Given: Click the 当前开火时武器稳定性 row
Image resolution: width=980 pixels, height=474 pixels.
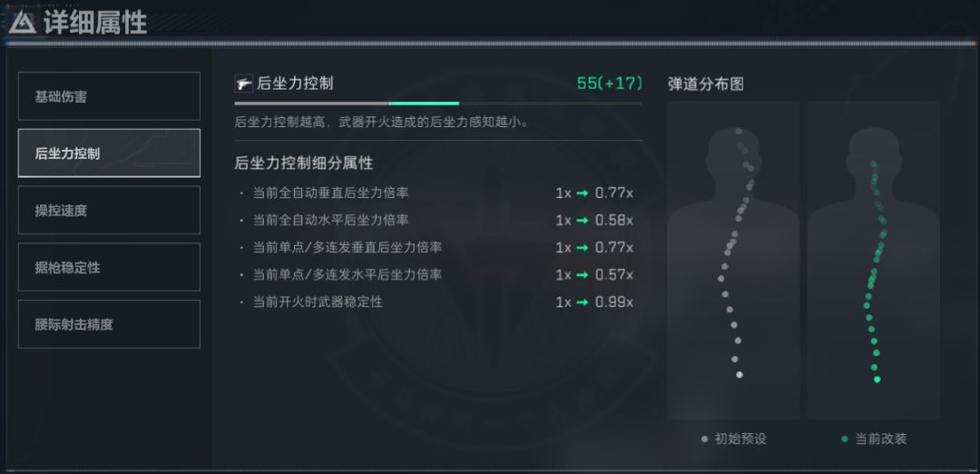Looking at the screenshot, I should (436, 301).
